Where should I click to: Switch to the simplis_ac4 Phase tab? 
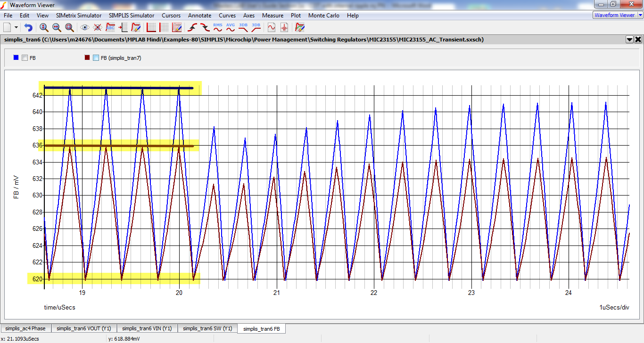[26, 328]
